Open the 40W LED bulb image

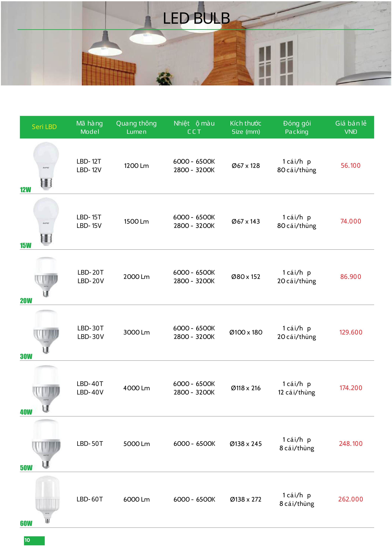pos(46,388)
